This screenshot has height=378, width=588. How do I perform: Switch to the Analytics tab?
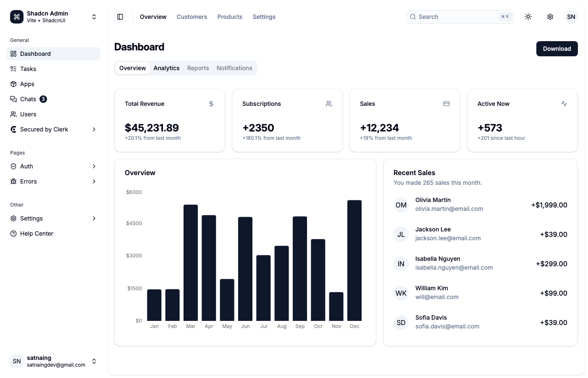pyautogui.click(x=166, y=68)
